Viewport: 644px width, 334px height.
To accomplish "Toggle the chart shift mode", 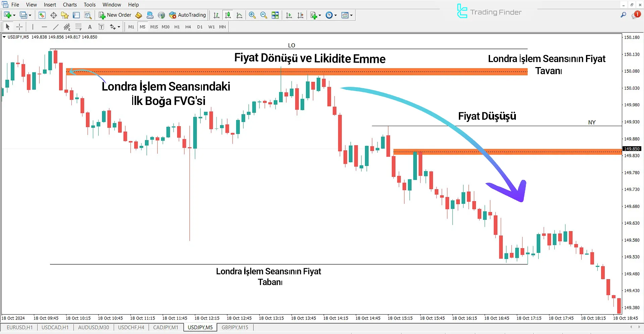I will tap(301, 15).
